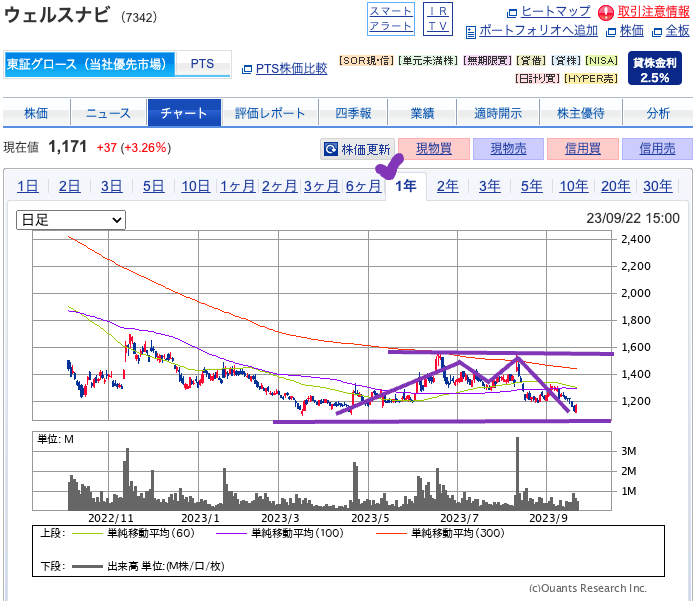
Task: Select the チャート tab
Action: pos(184,113)
